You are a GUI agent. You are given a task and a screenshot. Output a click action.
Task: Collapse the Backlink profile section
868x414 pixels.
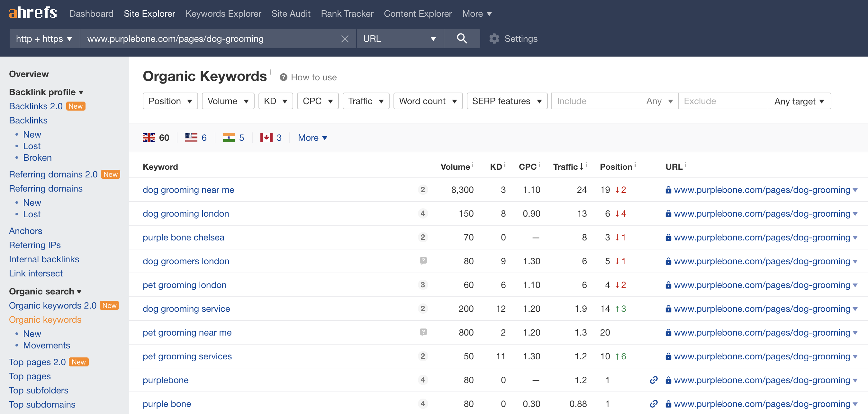pos(46,92)
